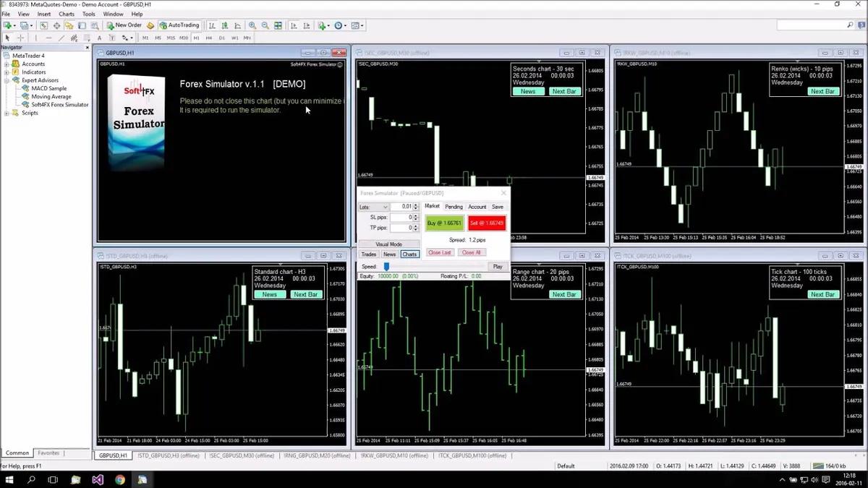Open the Terminal panel toolbar icon
Image resolution: width=868 pixels, height=488 pixels.
coord(82,25)
